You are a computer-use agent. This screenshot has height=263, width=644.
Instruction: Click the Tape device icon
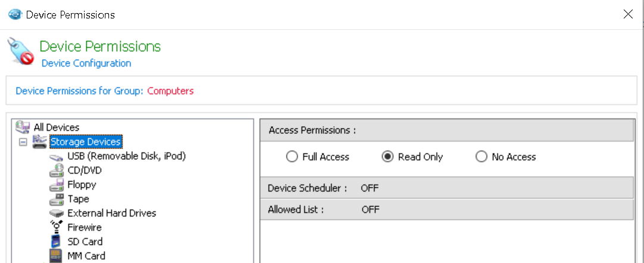[57, 199]
